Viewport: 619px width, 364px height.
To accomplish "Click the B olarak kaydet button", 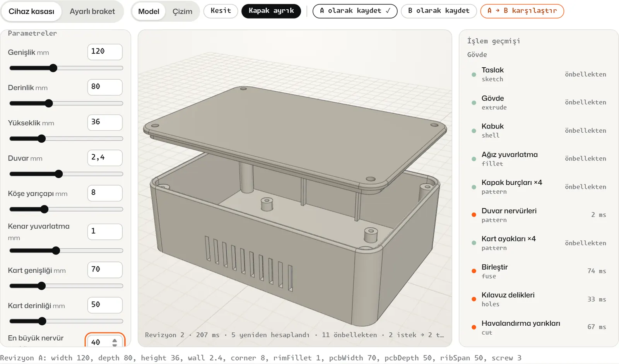I will tap(439, 11).
